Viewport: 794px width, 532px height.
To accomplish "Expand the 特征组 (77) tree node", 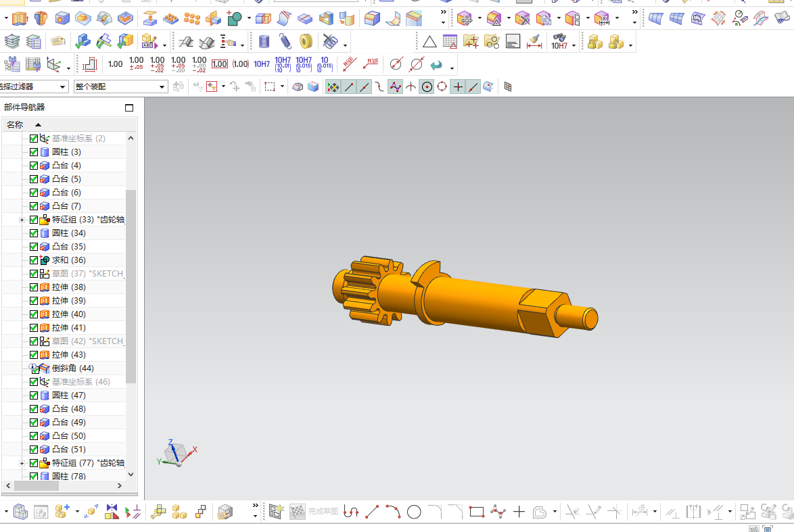I will (22, 463).
